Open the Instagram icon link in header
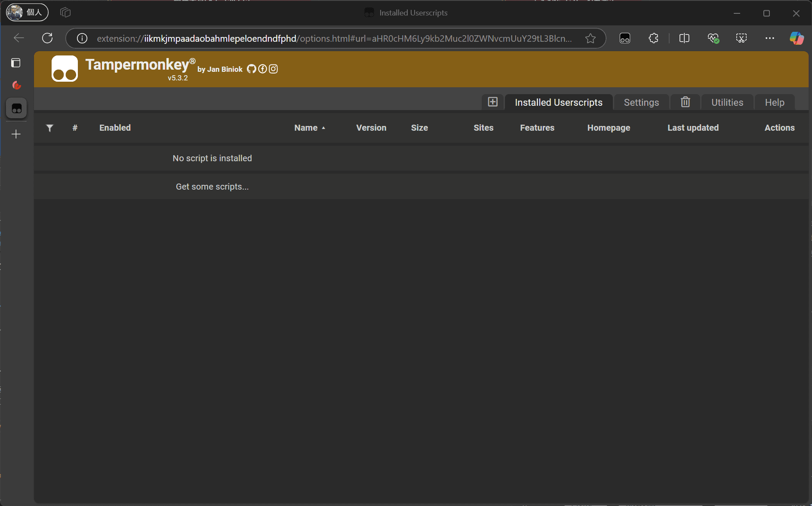Screen dimensions: 812x506 click(273, 69)
